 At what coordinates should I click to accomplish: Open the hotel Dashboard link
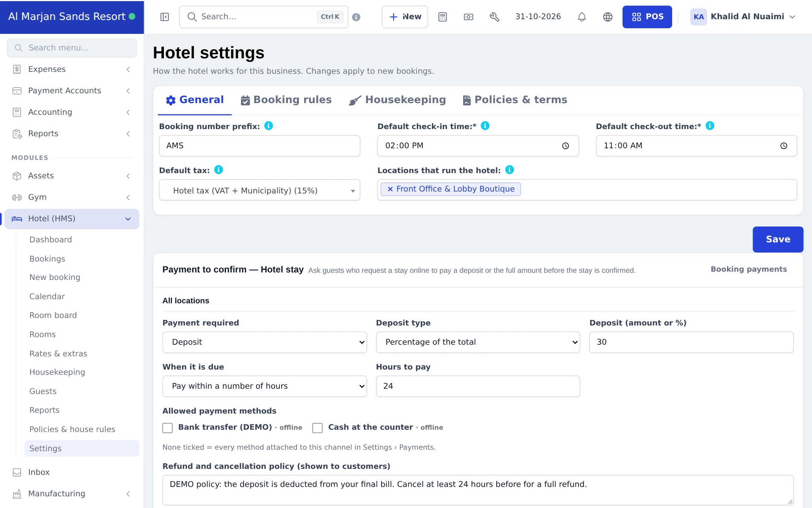[x=51, y=240]
